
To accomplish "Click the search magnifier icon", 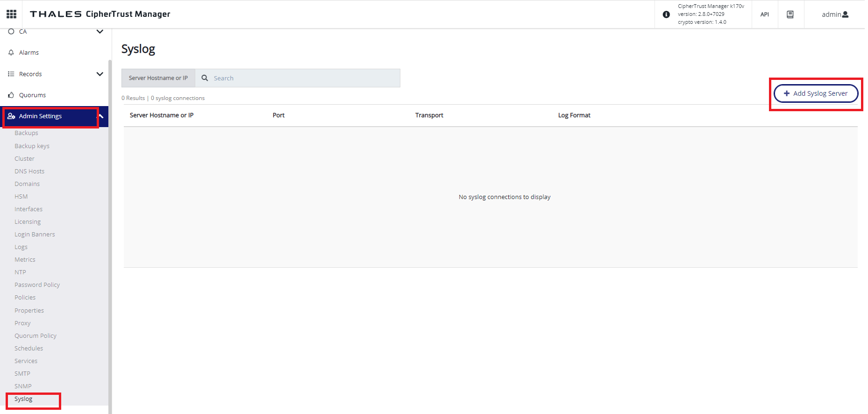I will click(x=205, y=78).
